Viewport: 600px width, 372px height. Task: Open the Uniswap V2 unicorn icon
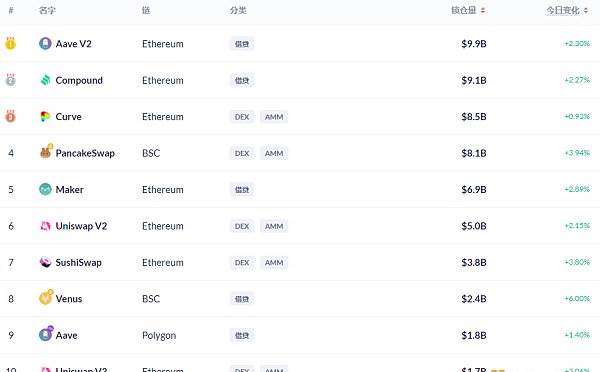tap(45, 226)
